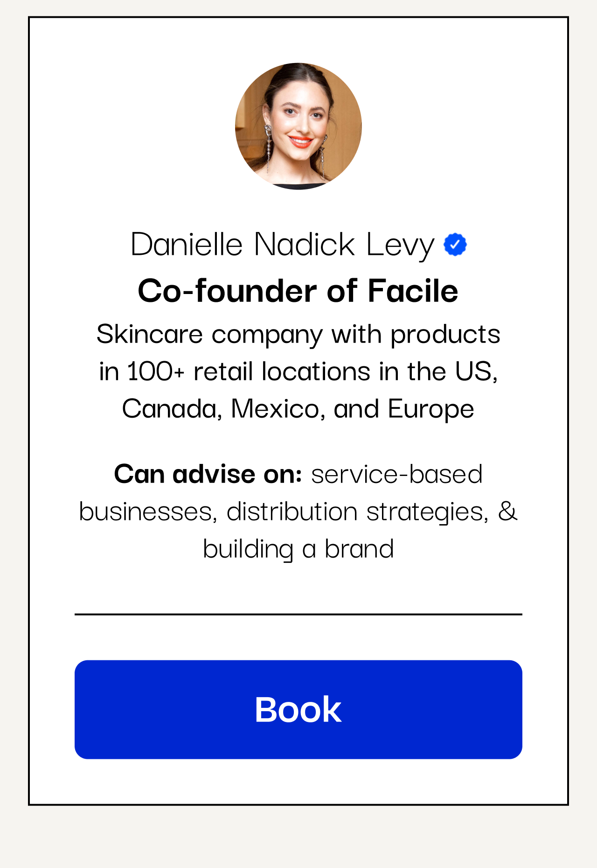
Task: Click the word "Nadick" in the name
Action: pyautogui.click(x=304, y=245)
